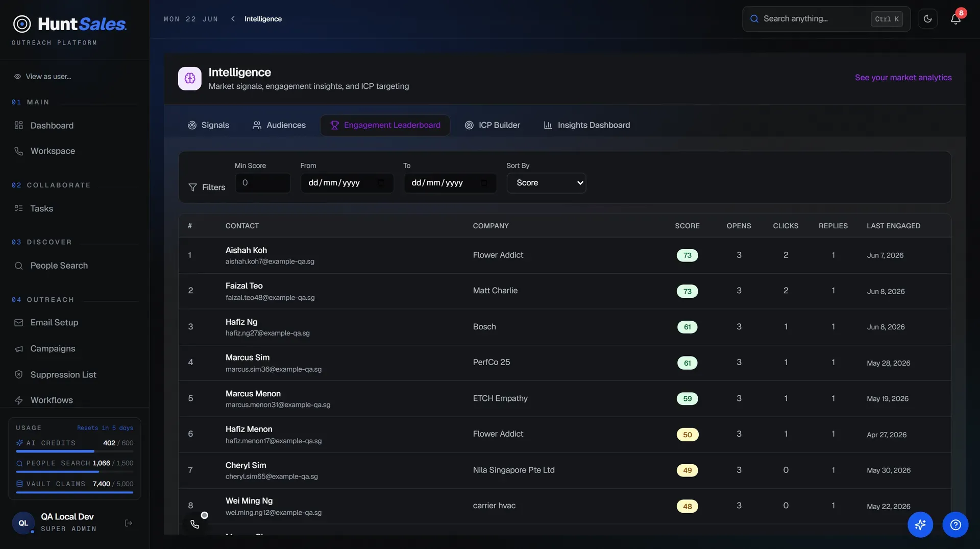Image resolution: width=980 pixels, height=549 pixels.
Task: Open the help question mark button
Action: pyautogui.click(x=955, y=524)
